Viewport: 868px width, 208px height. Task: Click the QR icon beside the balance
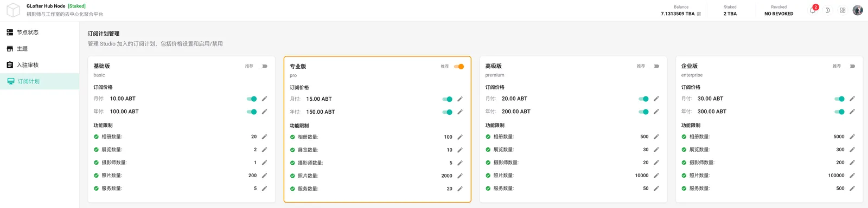[x=699, y=14]
